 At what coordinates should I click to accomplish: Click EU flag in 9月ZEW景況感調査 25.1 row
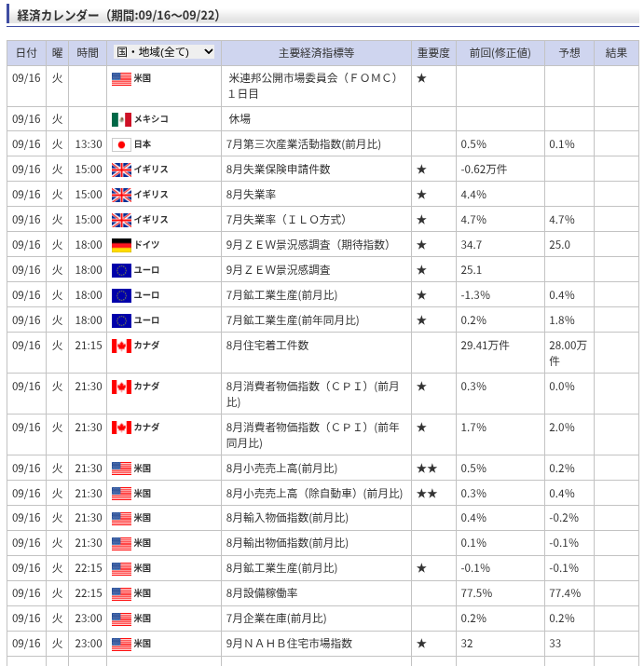[x=121, y=270]
